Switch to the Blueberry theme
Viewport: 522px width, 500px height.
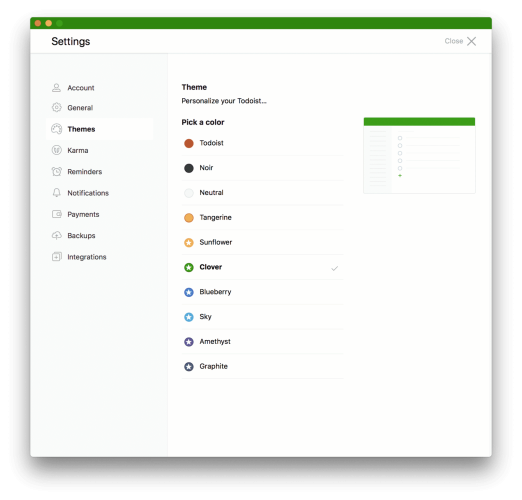tap(263, 292)
